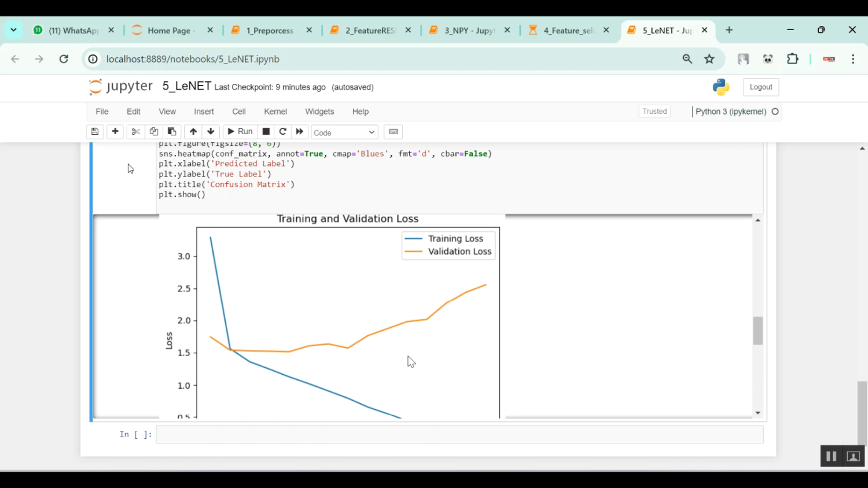Paste cells below icon

tap(172, 132)
